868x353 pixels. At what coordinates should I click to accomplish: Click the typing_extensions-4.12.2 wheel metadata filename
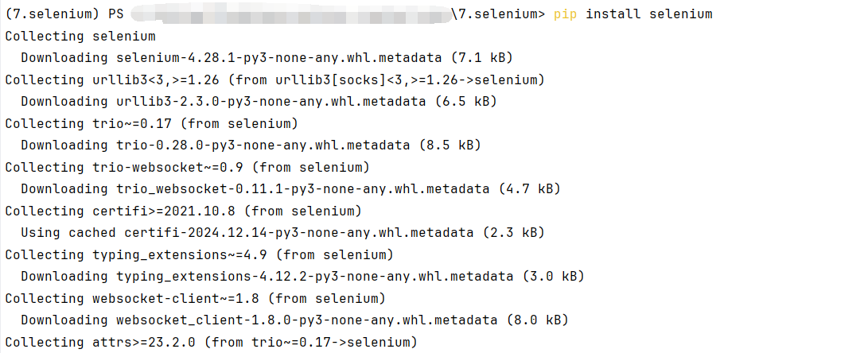pyautogui.click(x=314, y=276)
